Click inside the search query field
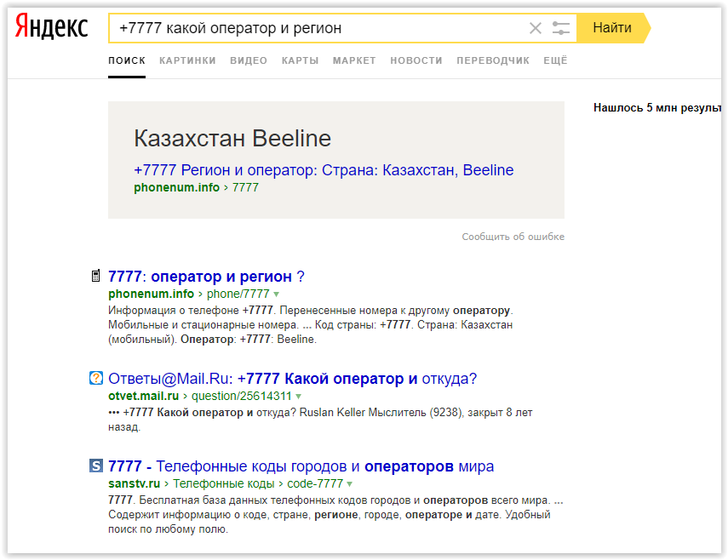The width and height of the screenshot is (728, 560). (320, 28)
